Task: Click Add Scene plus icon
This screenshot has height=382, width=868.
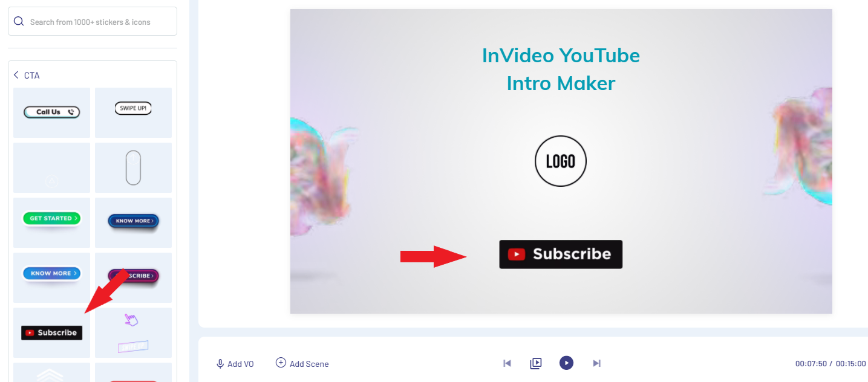Action: tap(281, 363)
